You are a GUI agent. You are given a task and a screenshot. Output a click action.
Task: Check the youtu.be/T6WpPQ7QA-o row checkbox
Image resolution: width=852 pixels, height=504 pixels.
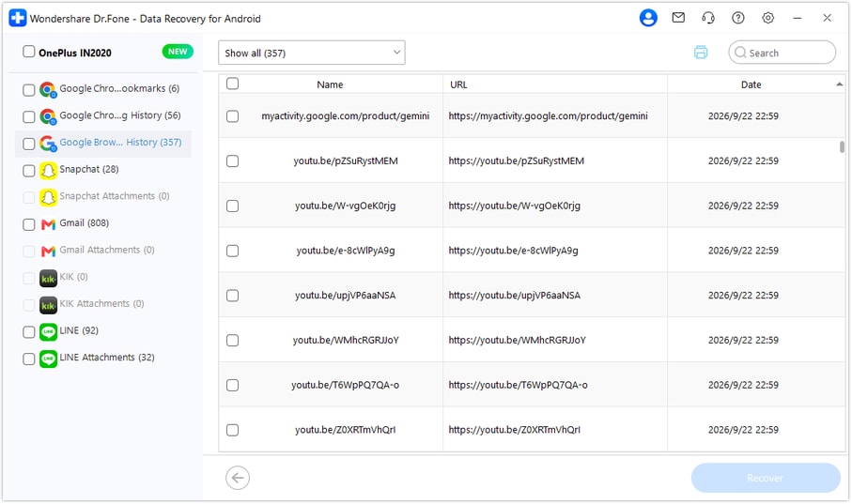(x=233, y=385)
